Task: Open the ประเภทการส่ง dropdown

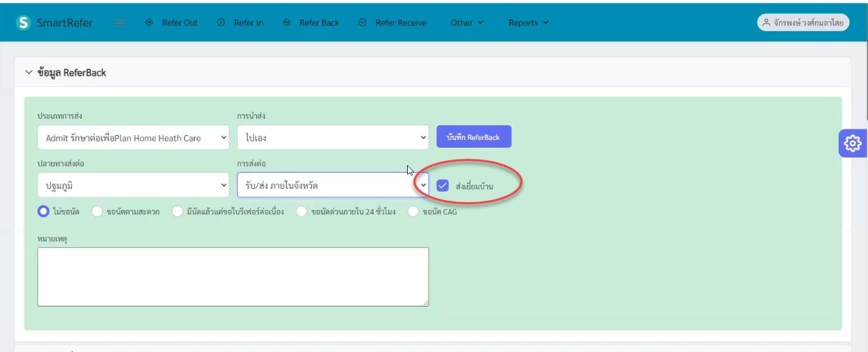Action: (133, 138)
